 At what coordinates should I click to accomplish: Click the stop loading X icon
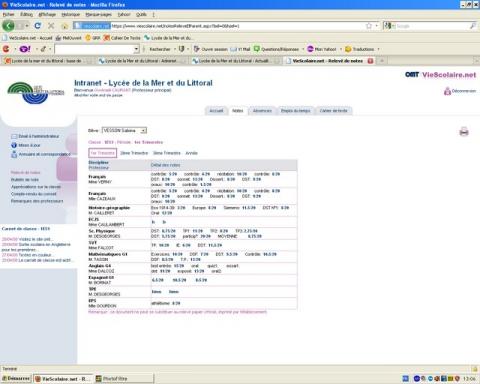tap(51, 26)
